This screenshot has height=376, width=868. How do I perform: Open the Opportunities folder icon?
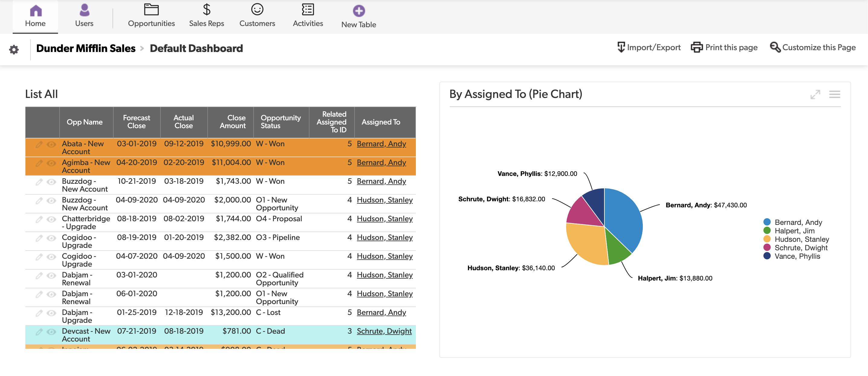[x=151, y=9]
